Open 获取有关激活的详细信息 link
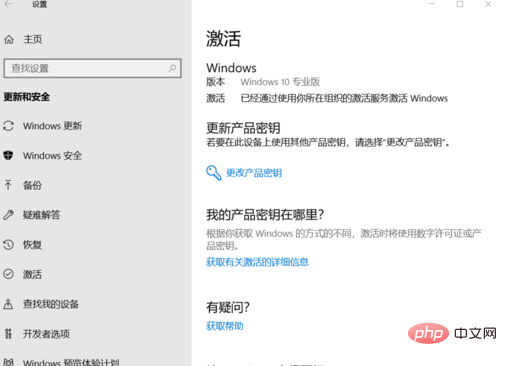 point(257,262)
